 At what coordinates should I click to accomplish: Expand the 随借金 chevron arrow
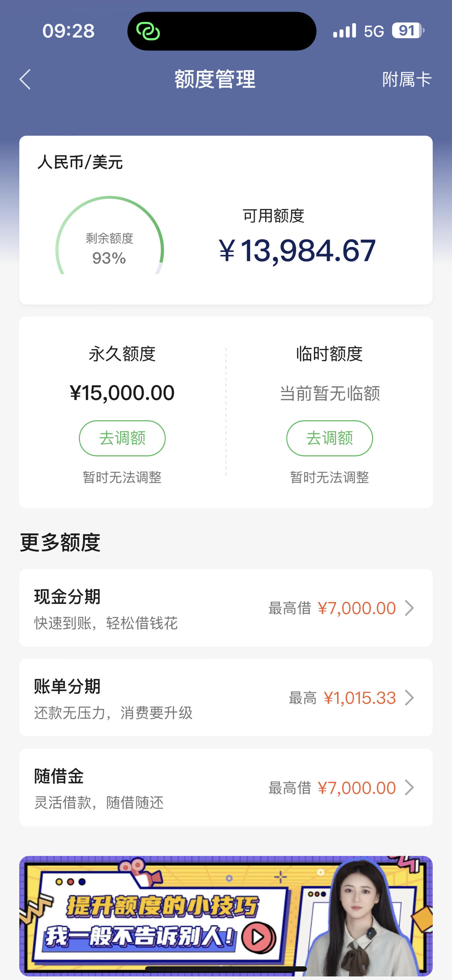409,787
